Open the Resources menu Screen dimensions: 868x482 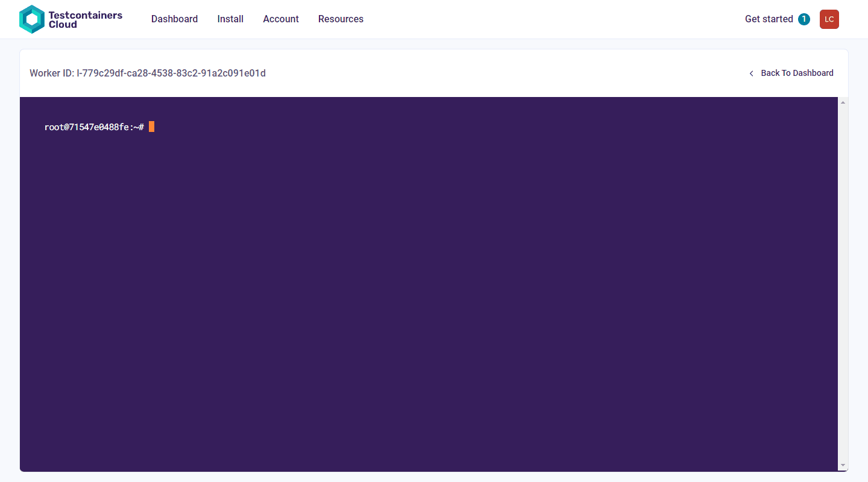point(341,19)
